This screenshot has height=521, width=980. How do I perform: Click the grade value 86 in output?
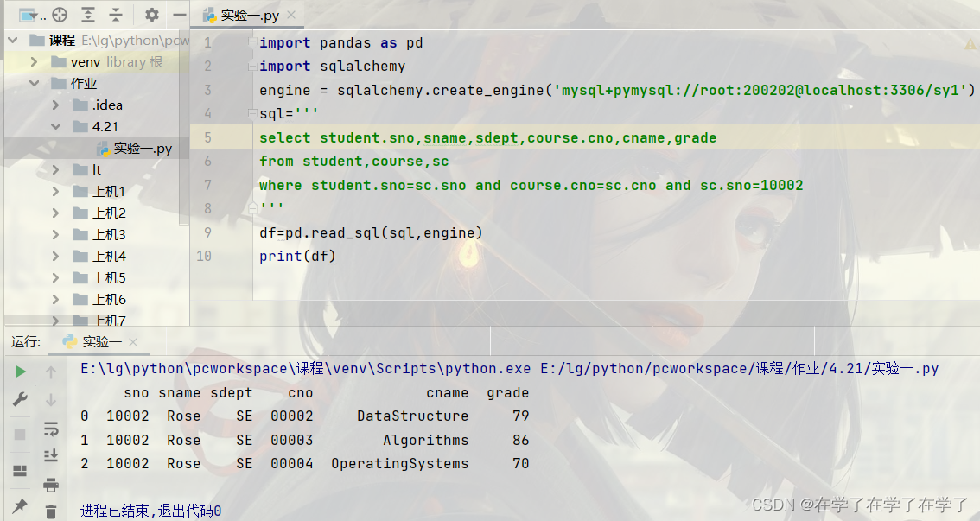click(x=520, y=441)
